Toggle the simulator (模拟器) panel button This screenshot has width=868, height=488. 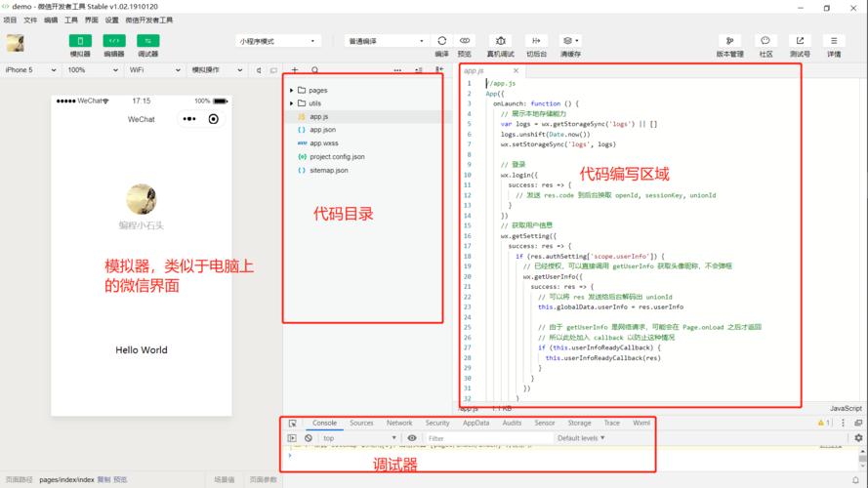[x=80, y=41]
